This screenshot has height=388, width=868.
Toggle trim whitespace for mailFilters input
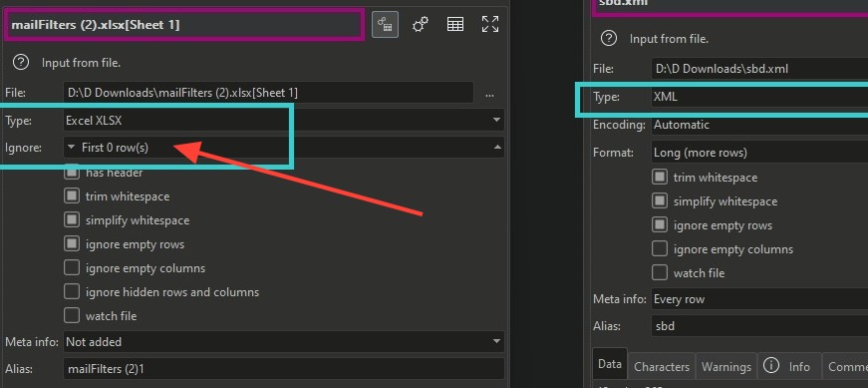tap(72, 196)
